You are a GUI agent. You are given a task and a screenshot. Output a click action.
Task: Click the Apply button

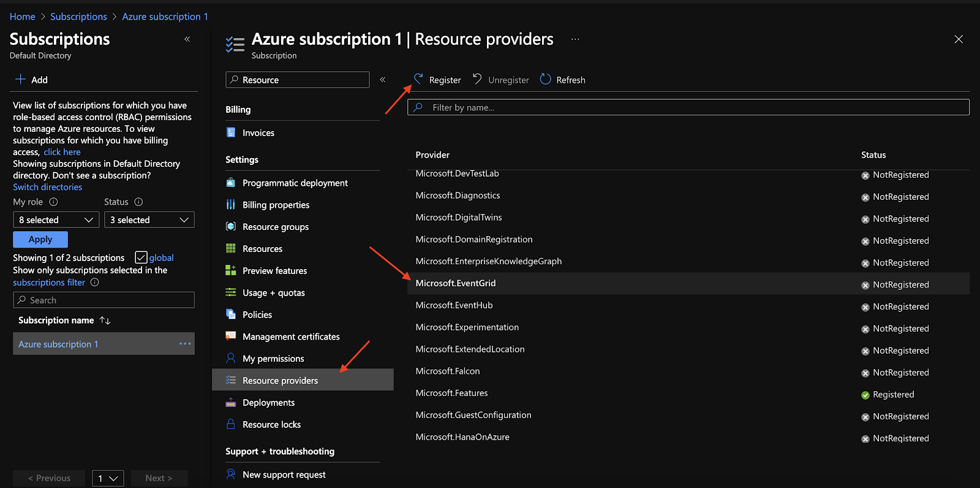tap(40, 239)
